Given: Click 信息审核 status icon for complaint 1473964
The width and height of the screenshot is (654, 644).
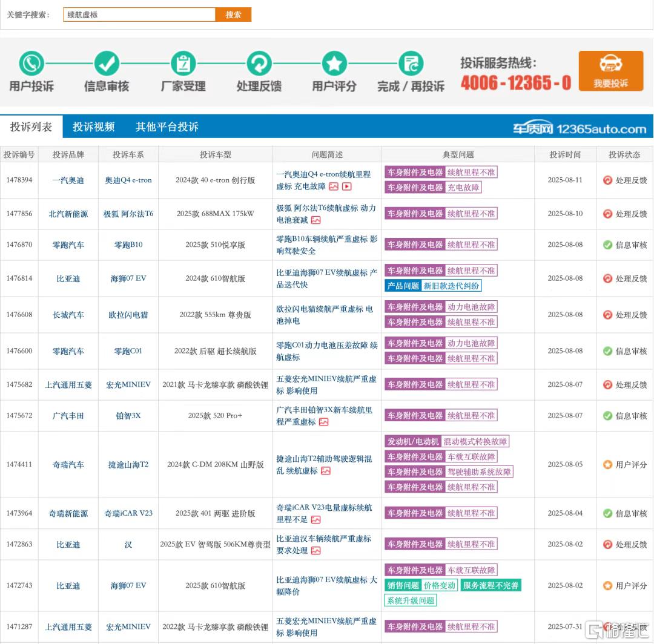Looking at the screenshot, I should (608, 513).
